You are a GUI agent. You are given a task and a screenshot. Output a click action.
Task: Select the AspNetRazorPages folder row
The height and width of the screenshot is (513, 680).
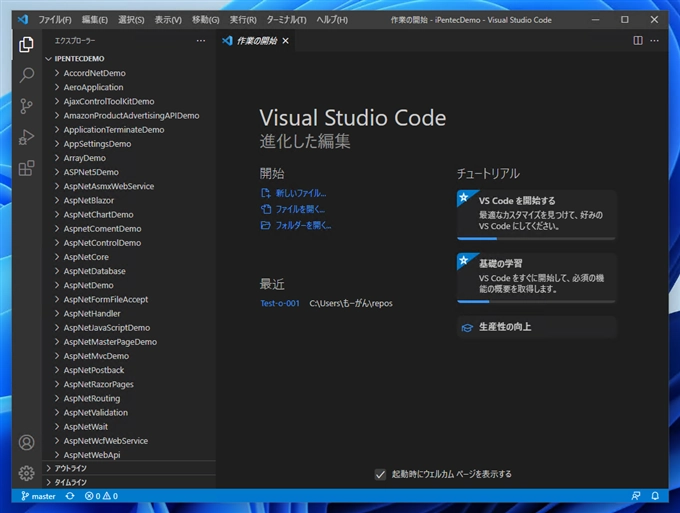[130, 384]
